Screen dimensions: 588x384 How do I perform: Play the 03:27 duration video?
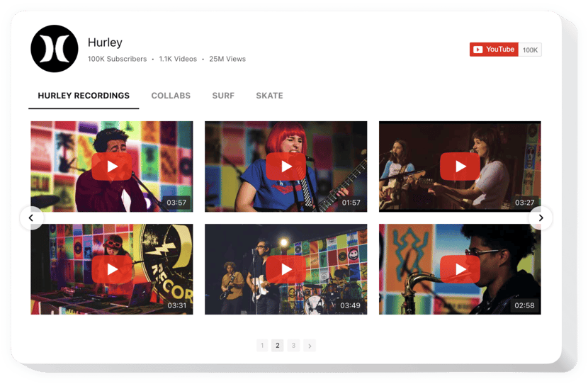click(x=460, y=166)
